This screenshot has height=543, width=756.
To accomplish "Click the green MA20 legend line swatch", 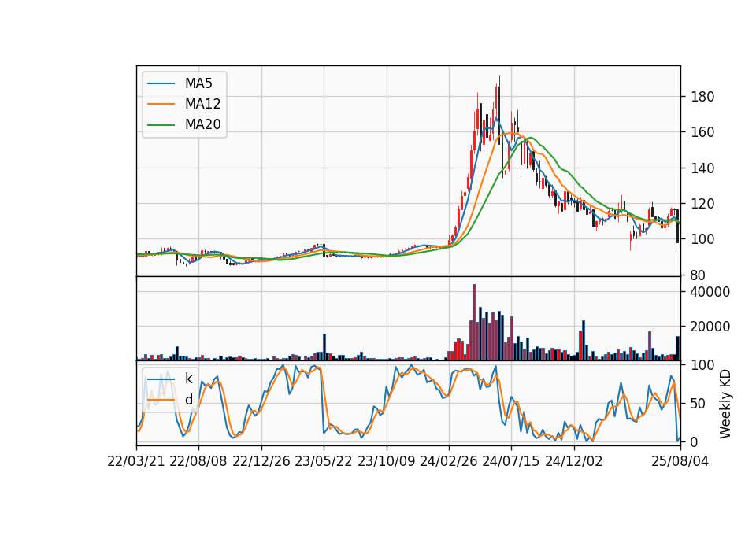I will click(161, 125).
